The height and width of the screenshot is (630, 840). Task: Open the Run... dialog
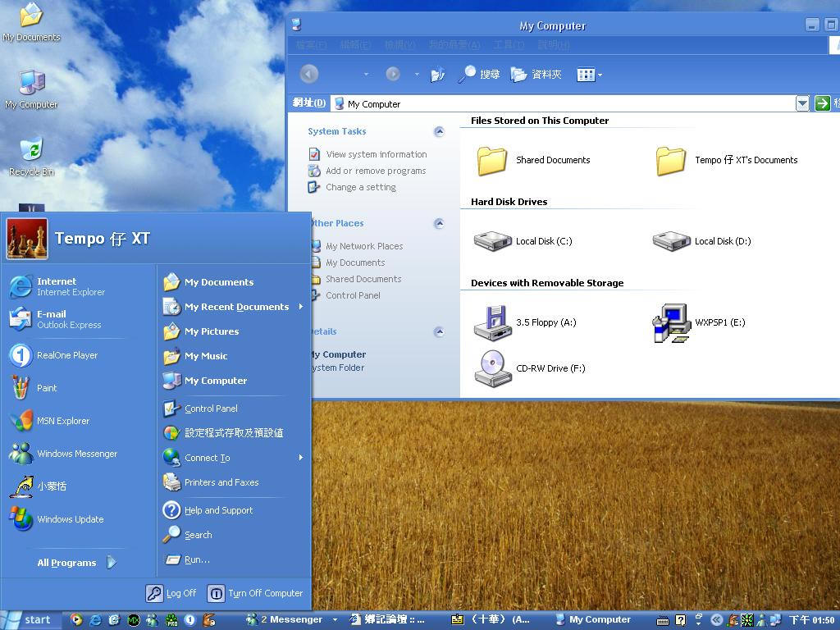187,559
